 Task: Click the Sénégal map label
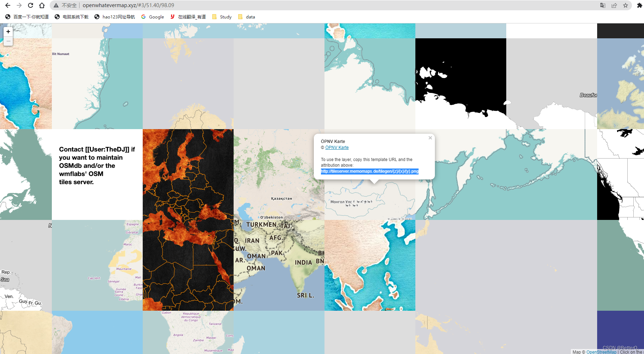pyautogui.click(x=114, y=281)
